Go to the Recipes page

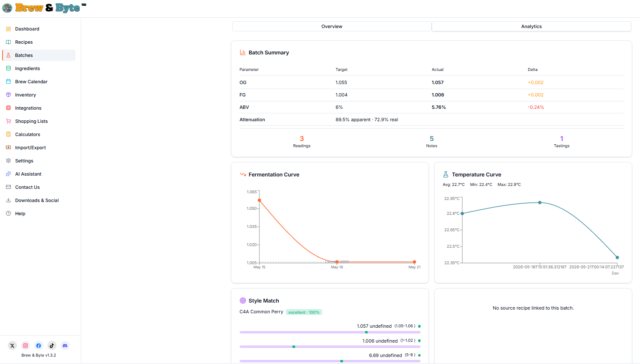[39, 42]
